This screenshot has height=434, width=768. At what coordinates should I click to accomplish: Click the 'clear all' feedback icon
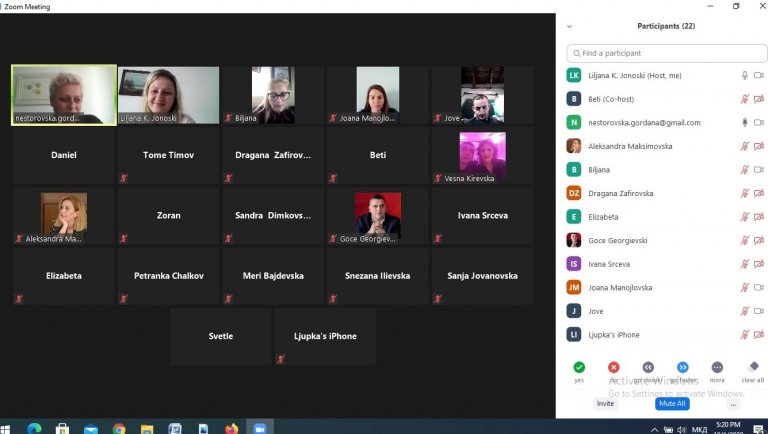[752, 367]
